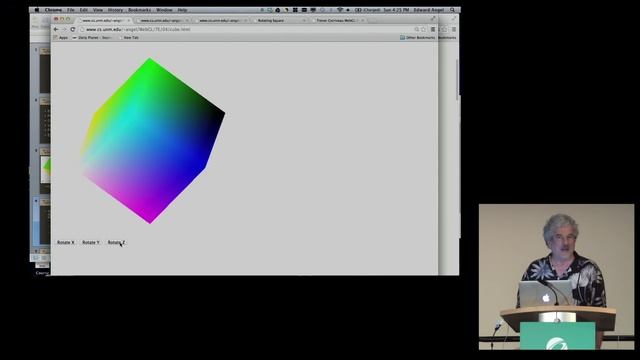Reload the page with the refresh icon
Viewport: 640px width, 360px height.
tap(73, 29)
